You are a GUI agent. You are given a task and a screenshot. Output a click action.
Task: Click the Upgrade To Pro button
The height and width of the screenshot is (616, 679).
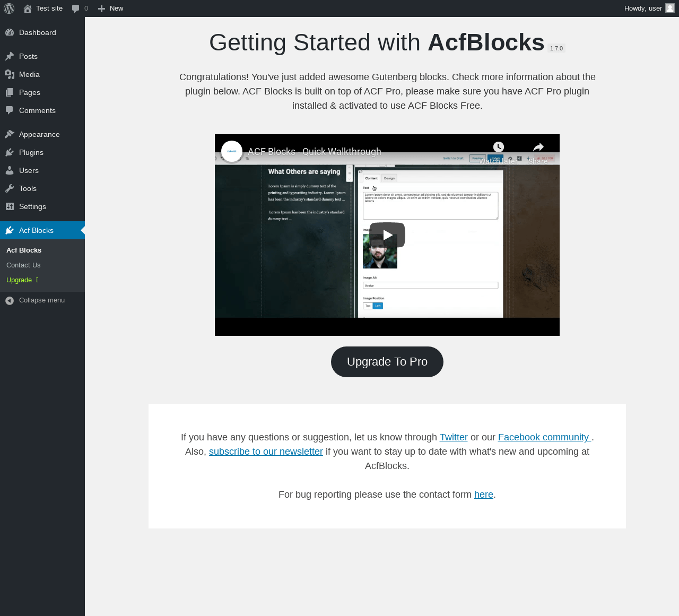tap(387, 362)
